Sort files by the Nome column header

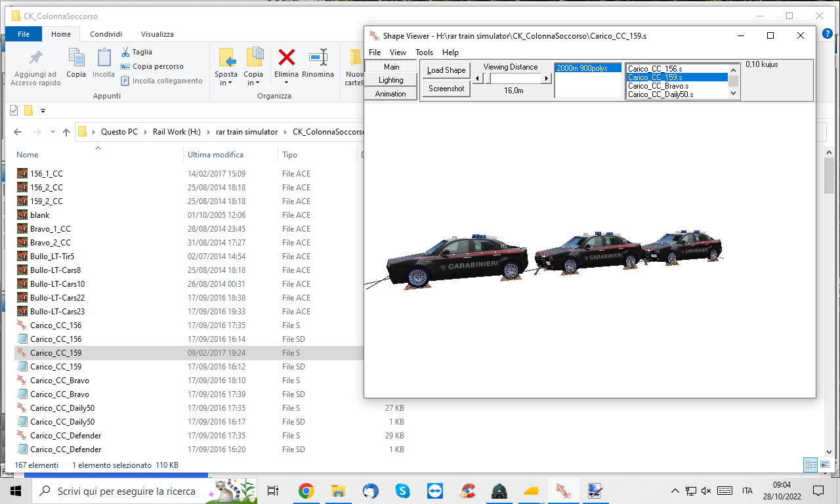(28, 155)
